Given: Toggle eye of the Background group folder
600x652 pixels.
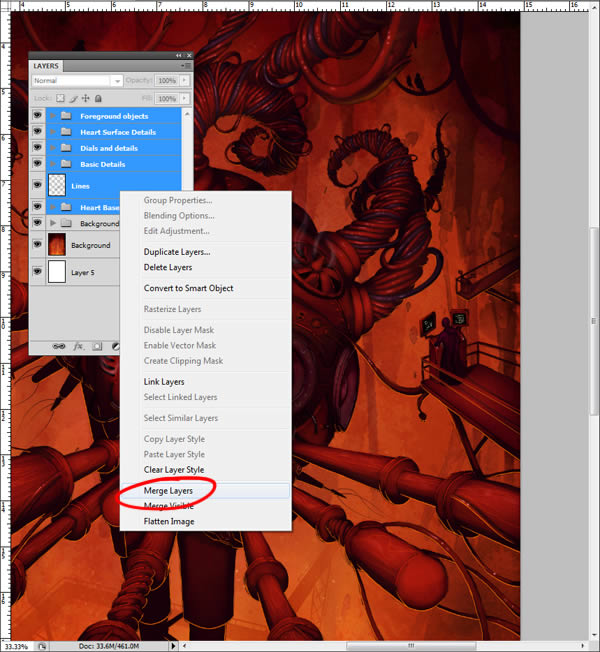Looking at the screenshot, I should pos(37,223).
